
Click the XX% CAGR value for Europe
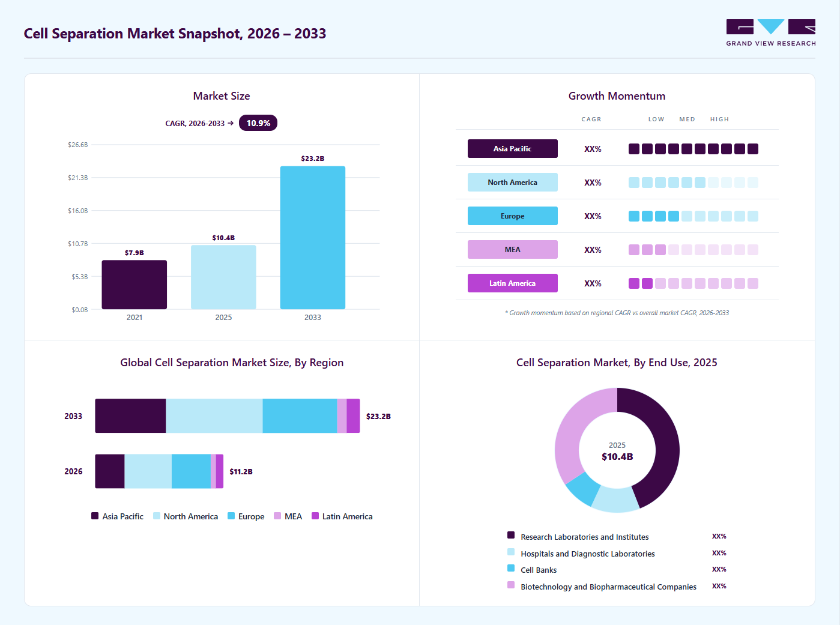click(593, 216)
